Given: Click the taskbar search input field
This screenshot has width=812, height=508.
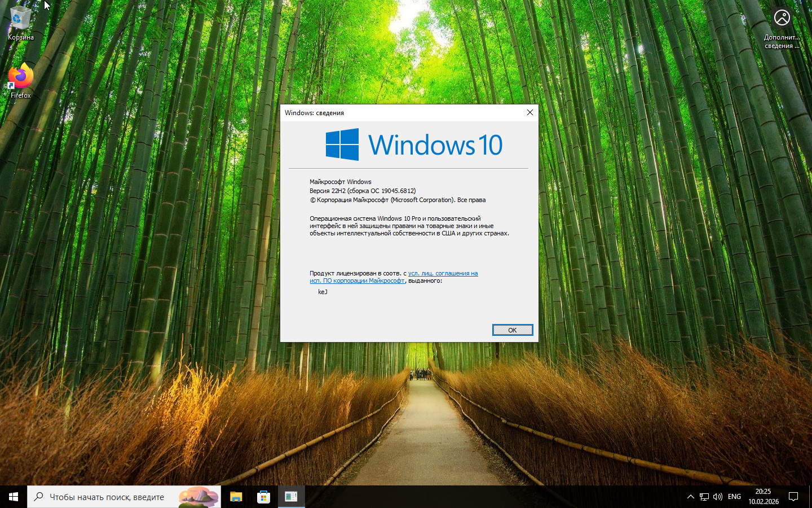Looking at the screenshot, I should pos(107,497).
